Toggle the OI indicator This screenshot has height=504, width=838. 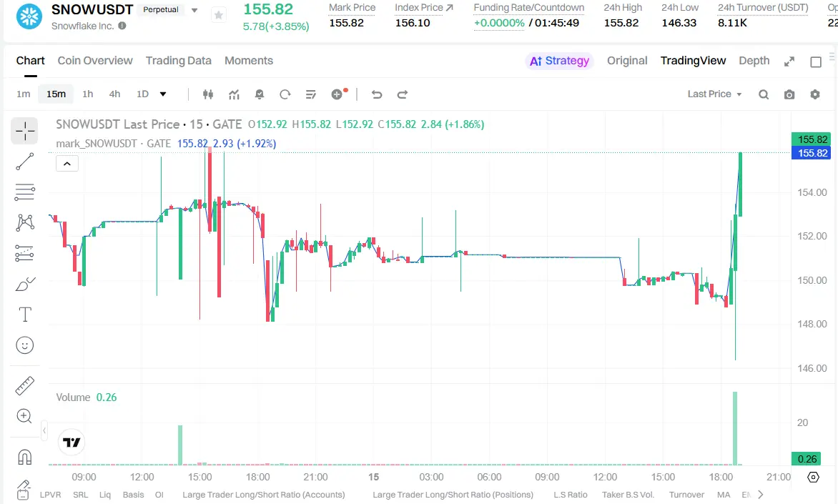(159, 495)
